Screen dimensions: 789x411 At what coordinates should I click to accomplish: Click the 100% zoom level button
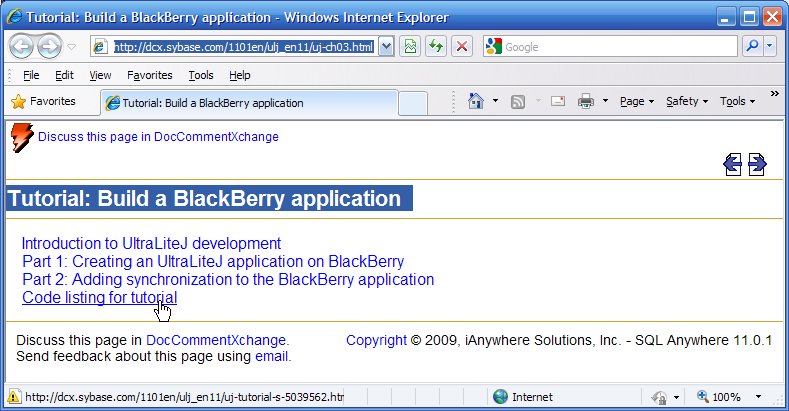[x=719, y=397]
